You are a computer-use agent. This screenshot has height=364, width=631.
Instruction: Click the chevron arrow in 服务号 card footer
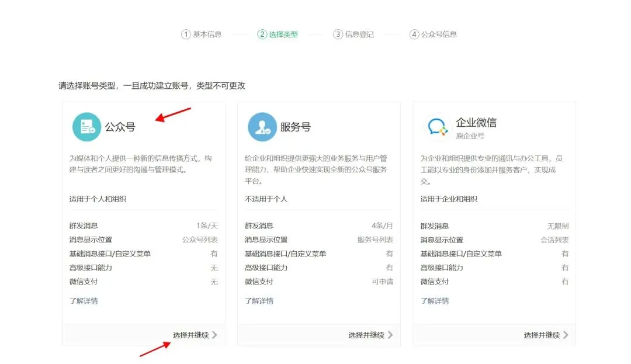390,335
